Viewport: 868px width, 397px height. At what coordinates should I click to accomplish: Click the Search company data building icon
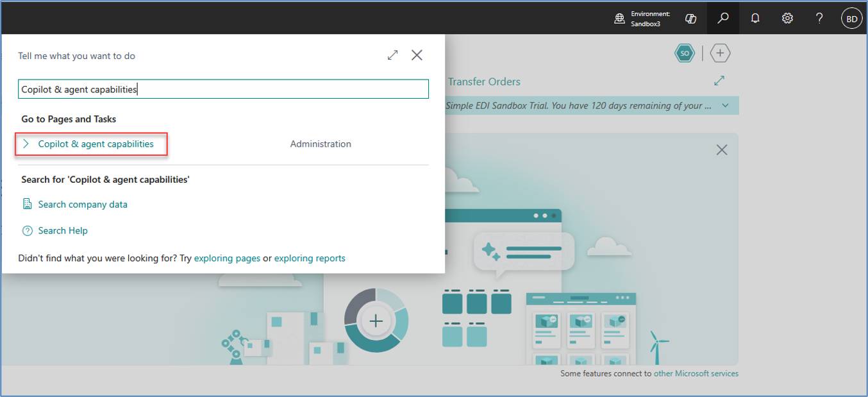[x=27, y=204]
